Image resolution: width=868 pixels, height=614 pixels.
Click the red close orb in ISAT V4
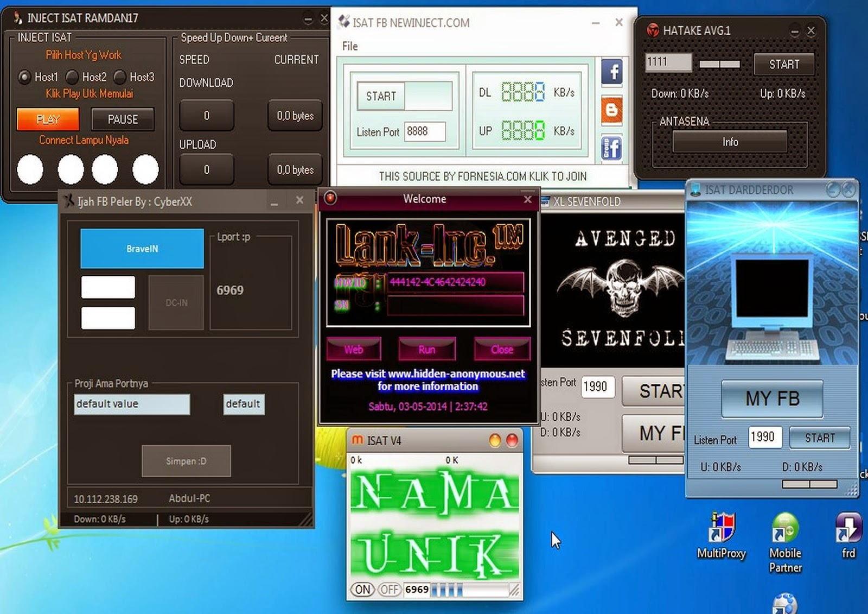tap(512, 440)
